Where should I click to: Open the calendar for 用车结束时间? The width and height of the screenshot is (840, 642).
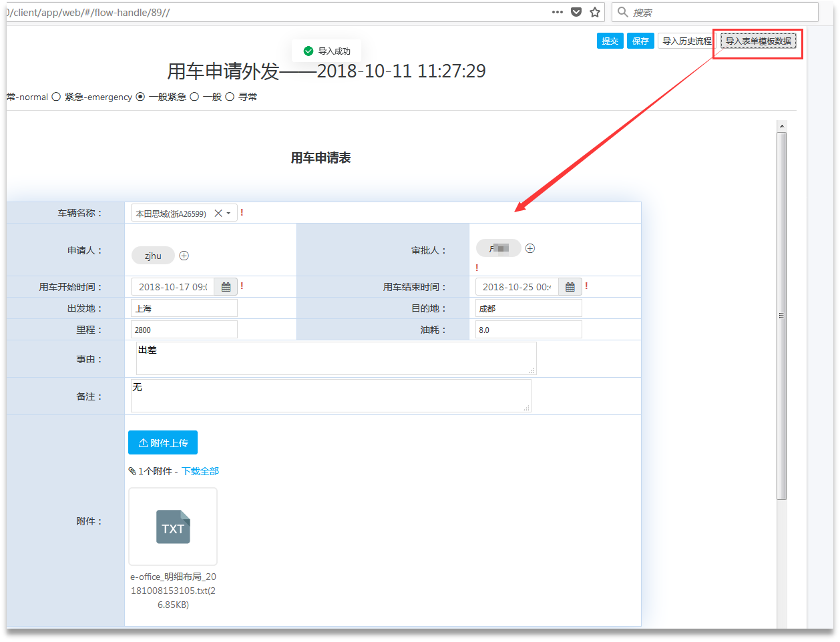[570, 287]
